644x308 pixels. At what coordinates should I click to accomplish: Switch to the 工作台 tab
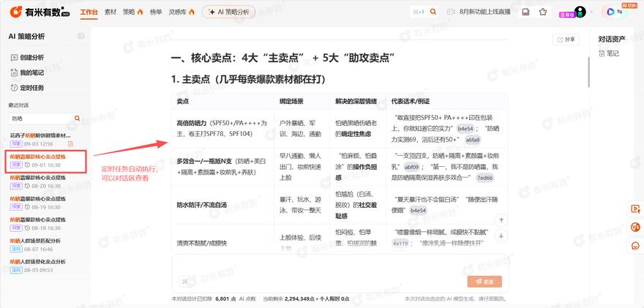pyautogui.click(x=89, y=12)
